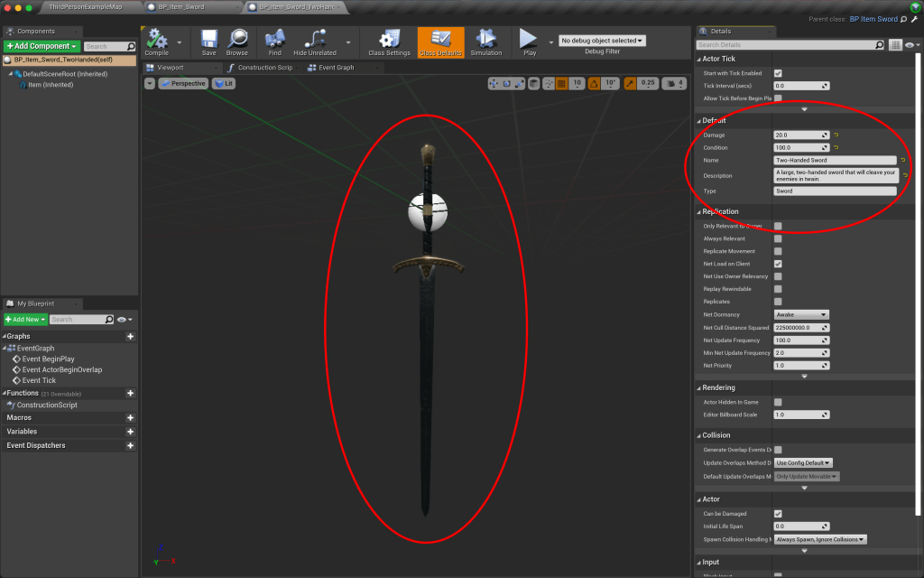Toggle Start with Tick Enabled checkbox
The width and height of the screenshot is (924, 578).
point(778,73)
